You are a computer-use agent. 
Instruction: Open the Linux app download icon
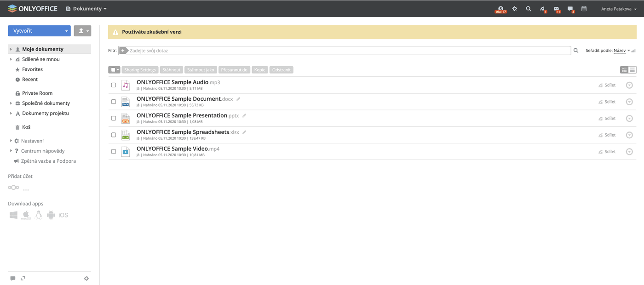point(39,215)
